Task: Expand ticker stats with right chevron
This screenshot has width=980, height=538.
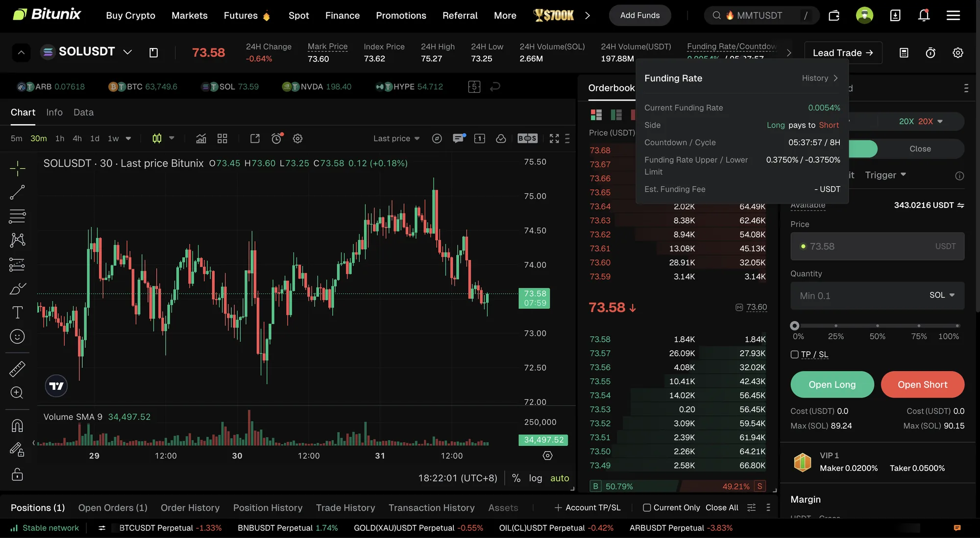Action: point(789,53)
